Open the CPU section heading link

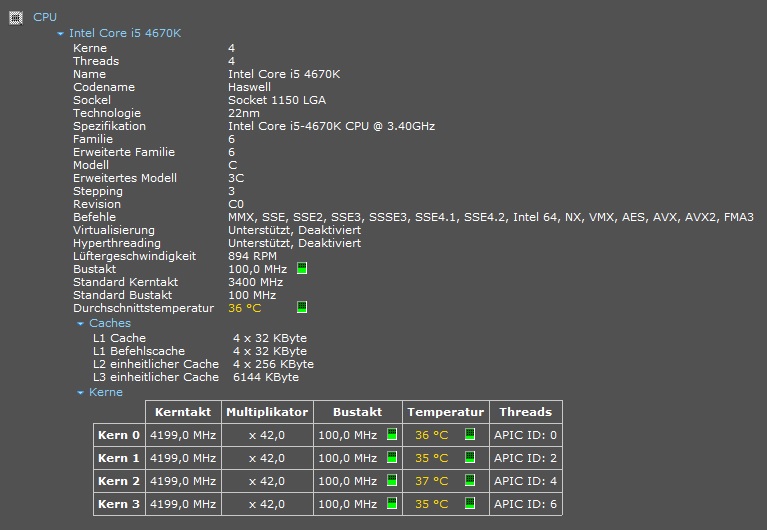point(45,17)
